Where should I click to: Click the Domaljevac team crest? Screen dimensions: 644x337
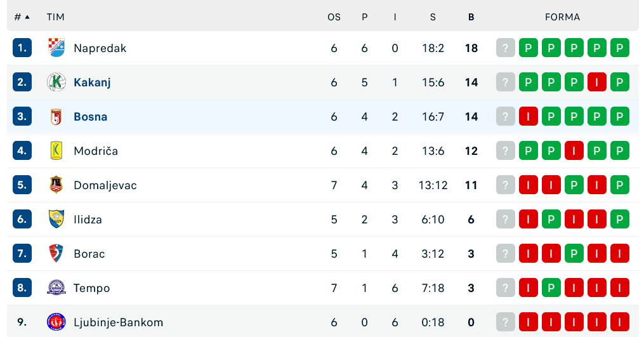click(56, 185)
